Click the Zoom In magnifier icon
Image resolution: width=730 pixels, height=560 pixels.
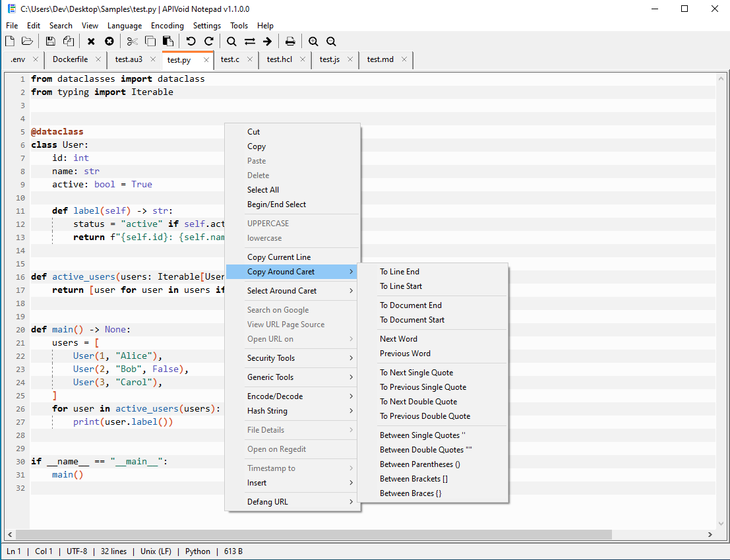click(313, 42)
